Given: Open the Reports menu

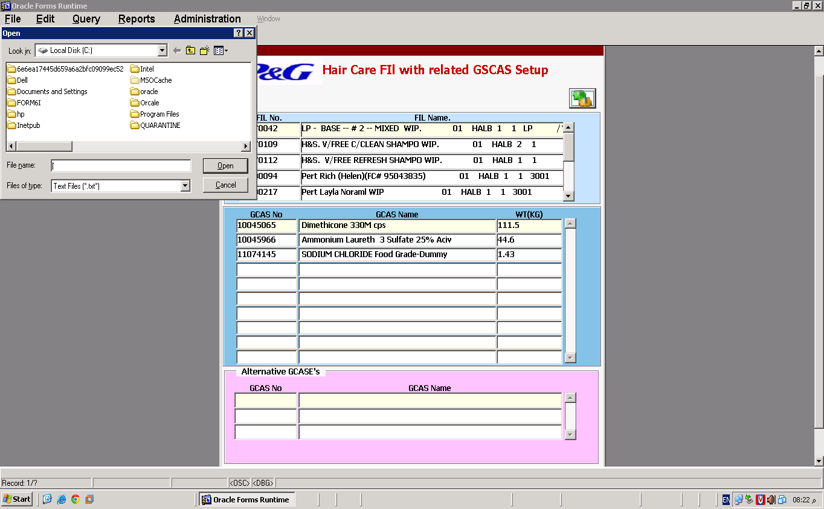Looking at the screenshot, I should click(x=137, y=19).
